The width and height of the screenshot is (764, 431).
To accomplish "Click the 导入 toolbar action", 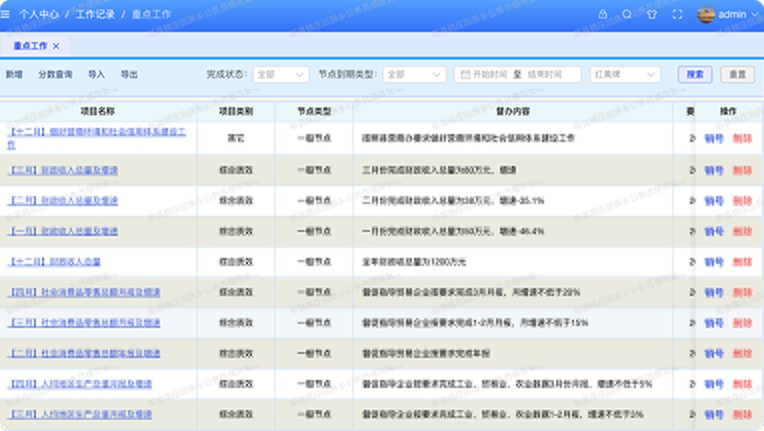I will (96, 75).
